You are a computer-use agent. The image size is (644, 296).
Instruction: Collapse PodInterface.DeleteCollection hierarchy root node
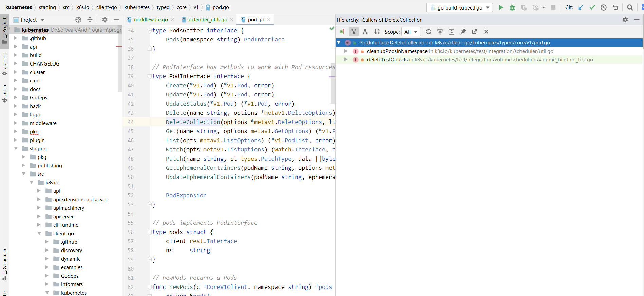(x=339, y=42)
